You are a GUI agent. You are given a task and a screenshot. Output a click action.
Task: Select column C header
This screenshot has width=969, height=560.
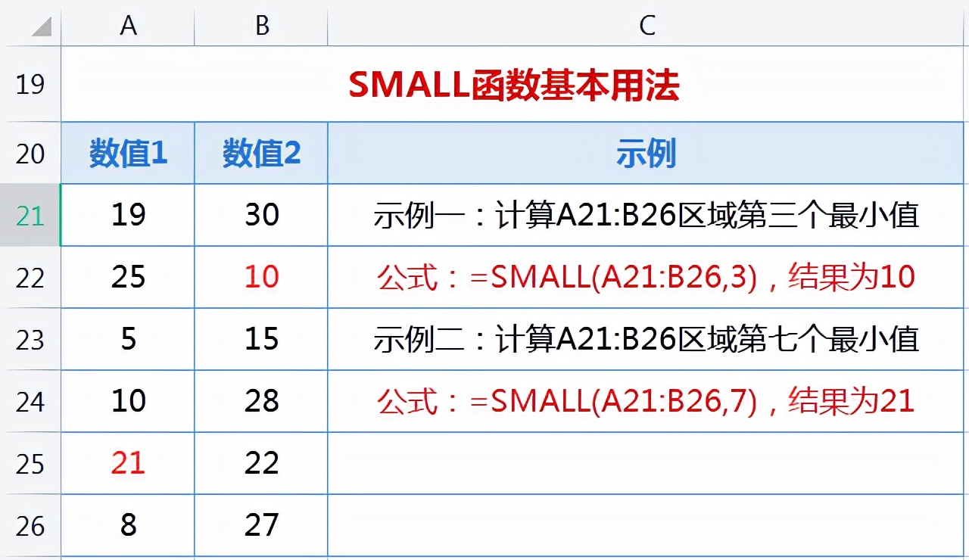point(647,26)
